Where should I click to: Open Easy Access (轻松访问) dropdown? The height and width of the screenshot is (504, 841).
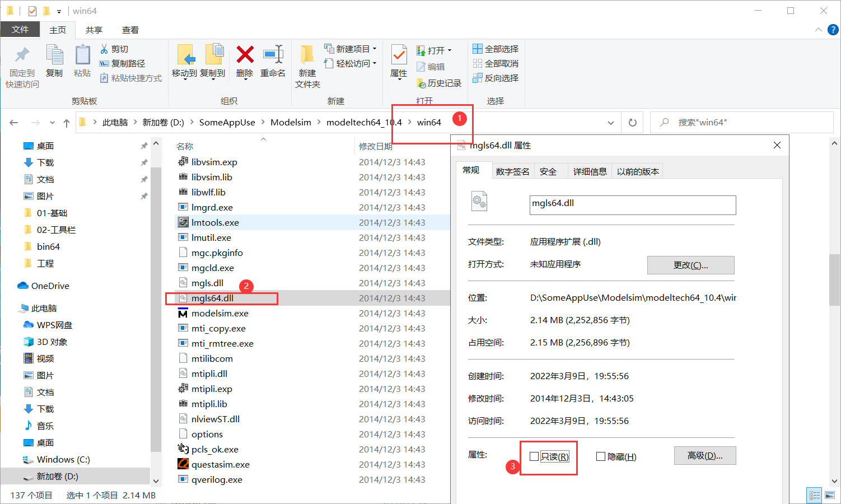(x=351, y=63)
